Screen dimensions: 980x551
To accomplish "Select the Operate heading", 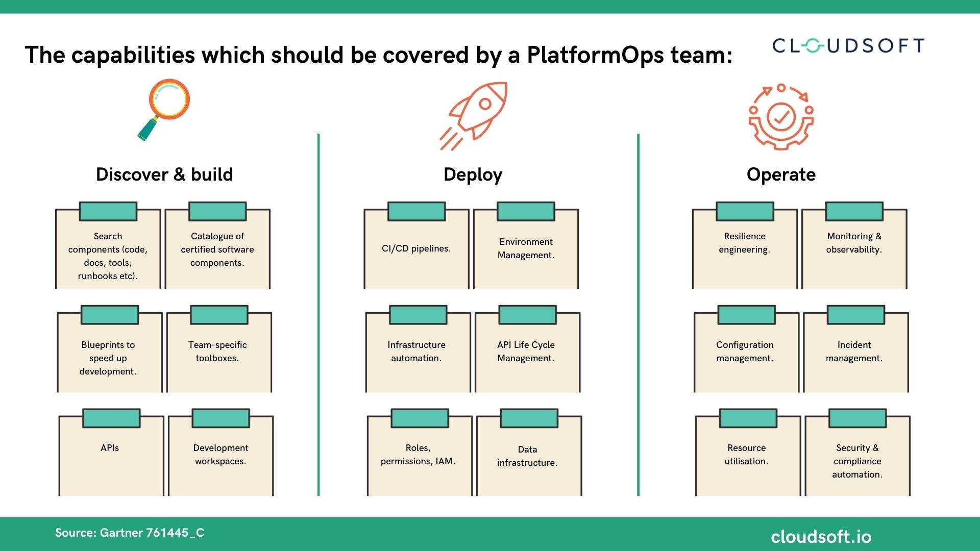I will tap(781, 175).
